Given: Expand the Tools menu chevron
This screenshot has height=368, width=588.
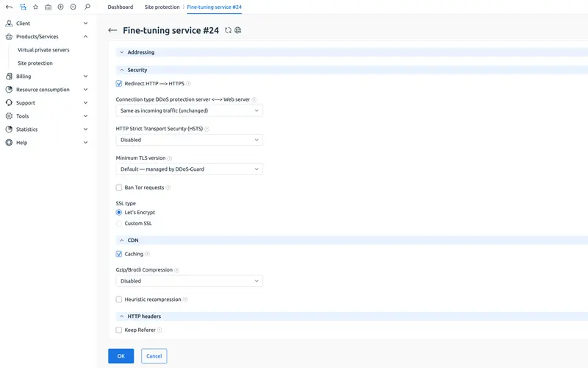Looking at the screenshot, I should [x=85, y=116].
